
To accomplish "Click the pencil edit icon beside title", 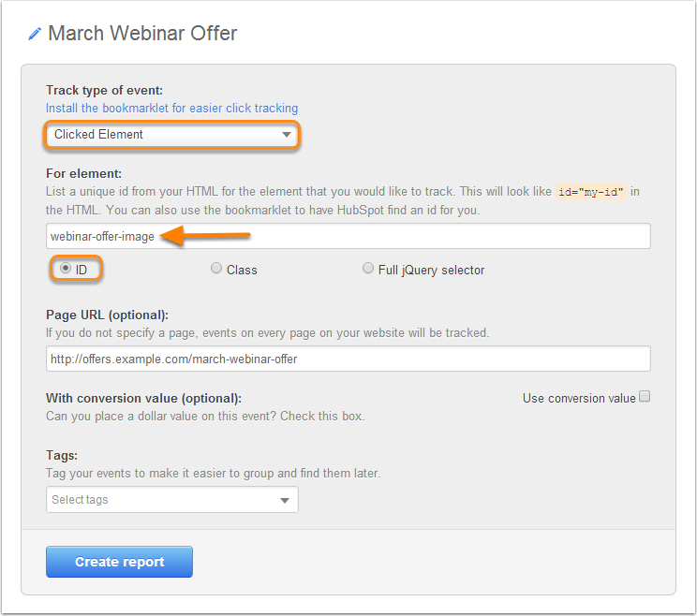I will click(35, 34).
